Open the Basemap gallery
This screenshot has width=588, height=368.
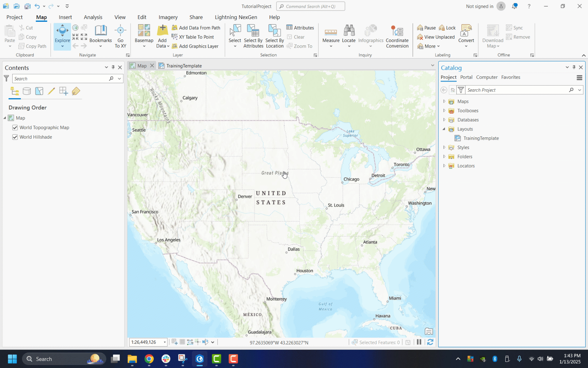tap(144, 36)
